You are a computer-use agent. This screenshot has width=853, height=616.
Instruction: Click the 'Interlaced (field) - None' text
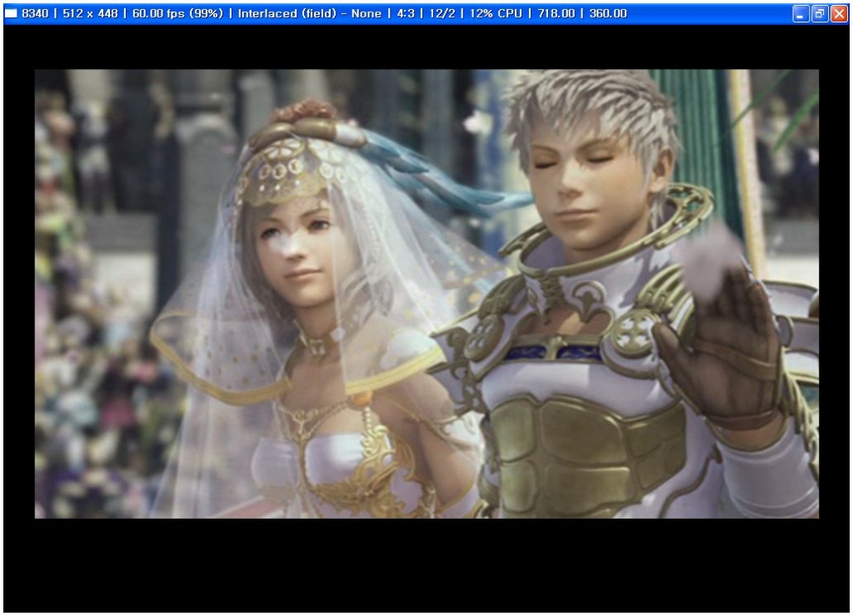pos(310,13)
